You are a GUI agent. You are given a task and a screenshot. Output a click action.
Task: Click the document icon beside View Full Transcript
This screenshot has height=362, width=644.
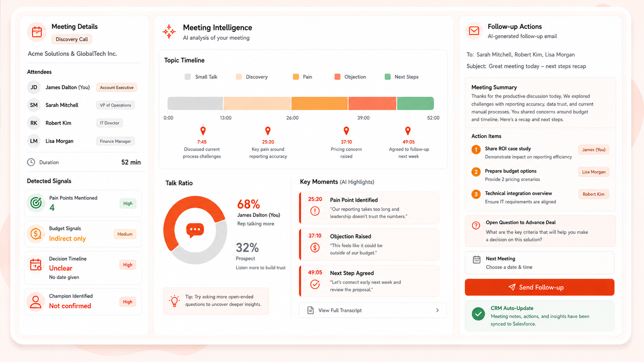310,310
